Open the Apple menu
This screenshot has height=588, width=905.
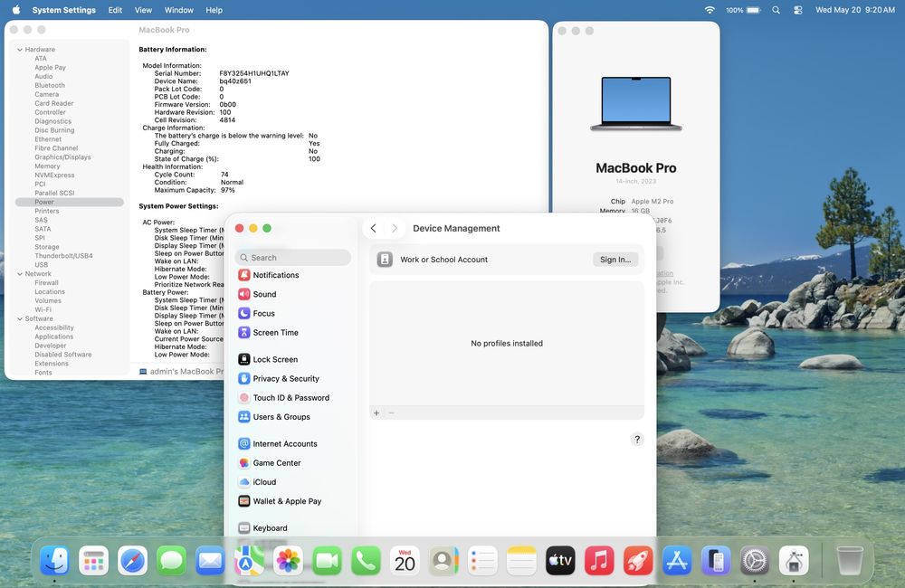point(16,10)
